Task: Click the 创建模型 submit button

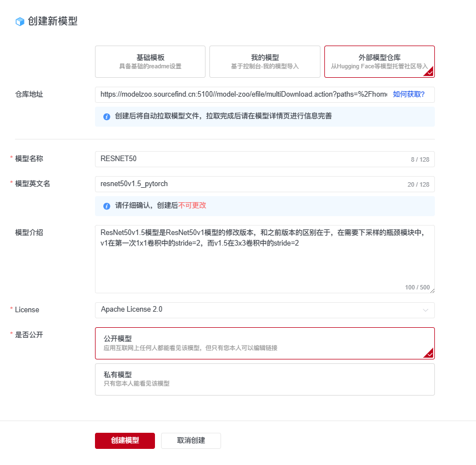Action: point(124,441)
